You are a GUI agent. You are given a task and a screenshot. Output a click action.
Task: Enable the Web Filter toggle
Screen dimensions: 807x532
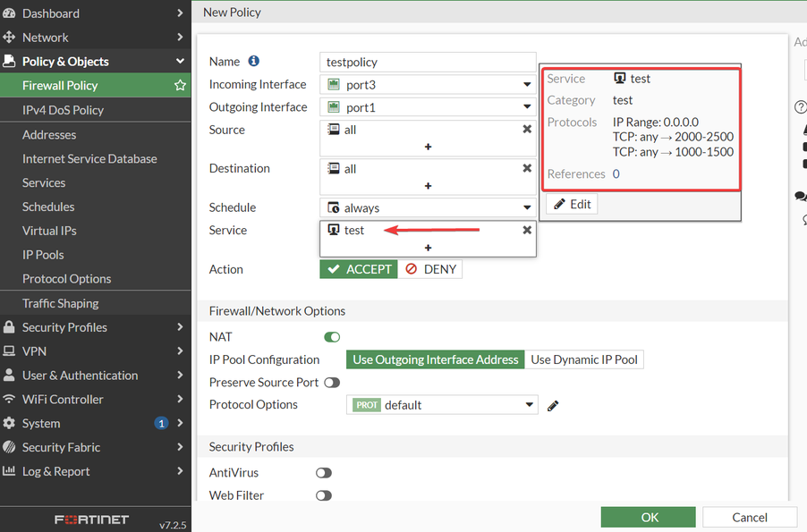coord(323,495)
